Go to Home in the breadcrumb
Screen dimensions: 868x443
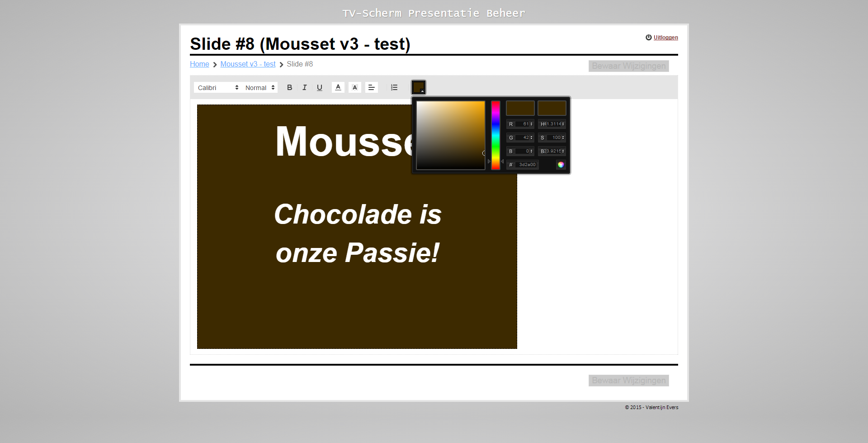199,64
